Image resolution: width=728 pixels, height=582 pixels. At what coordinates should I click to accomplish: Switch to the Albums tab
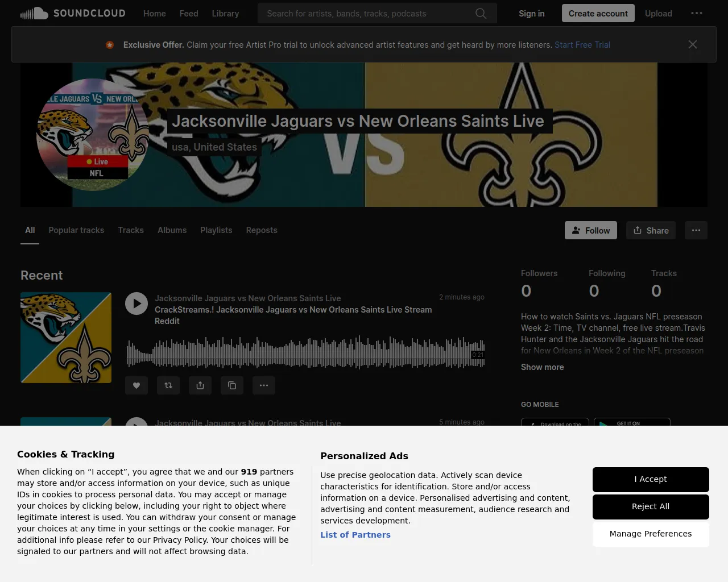coord(172,230)
